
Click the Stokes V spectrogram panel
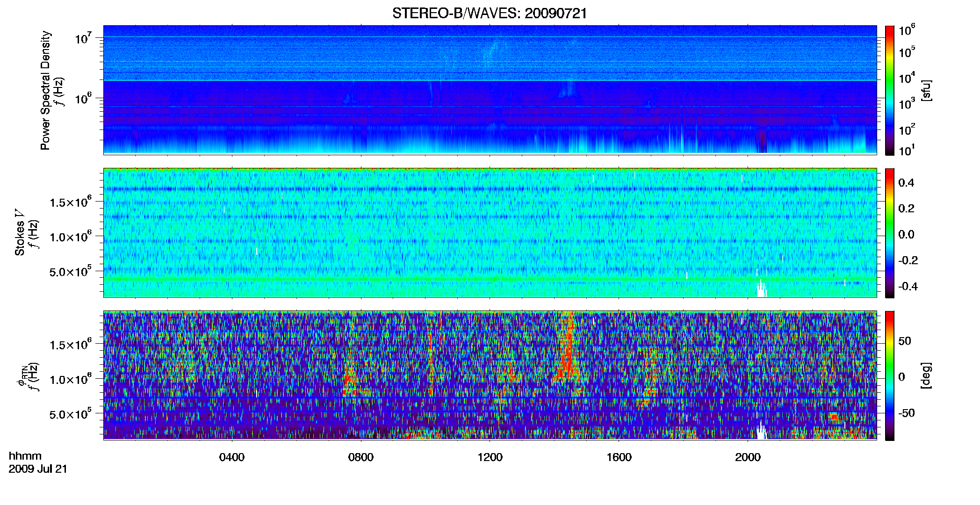point(490,233)
